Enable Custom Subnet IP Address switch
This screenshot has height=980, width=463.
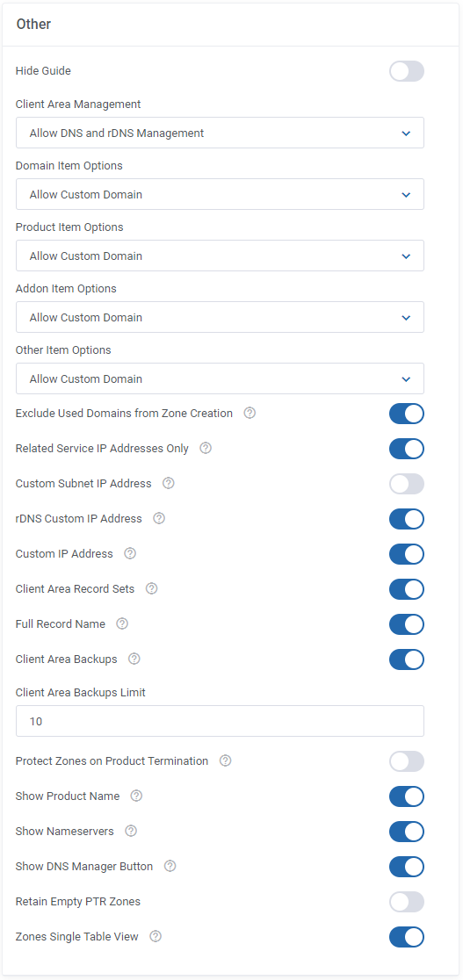click(x=407, y=484)
